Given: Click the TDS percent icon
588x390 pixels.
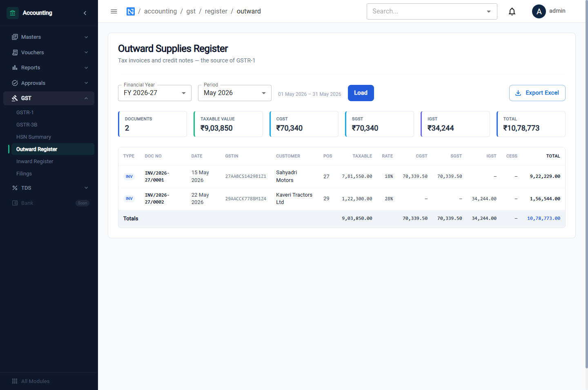Looking at the screenshot, I should [x=15, y=188].
